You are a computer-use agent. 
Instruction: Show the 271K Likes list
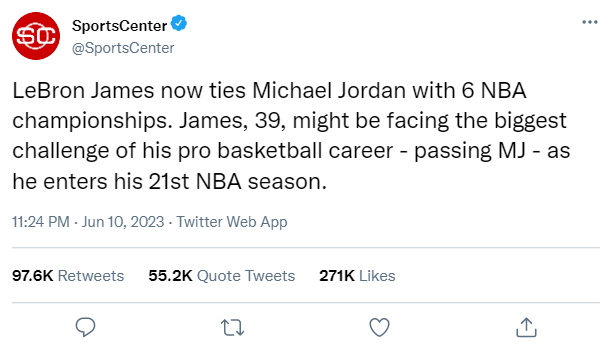pyautogui.click(x=357, y=276)
